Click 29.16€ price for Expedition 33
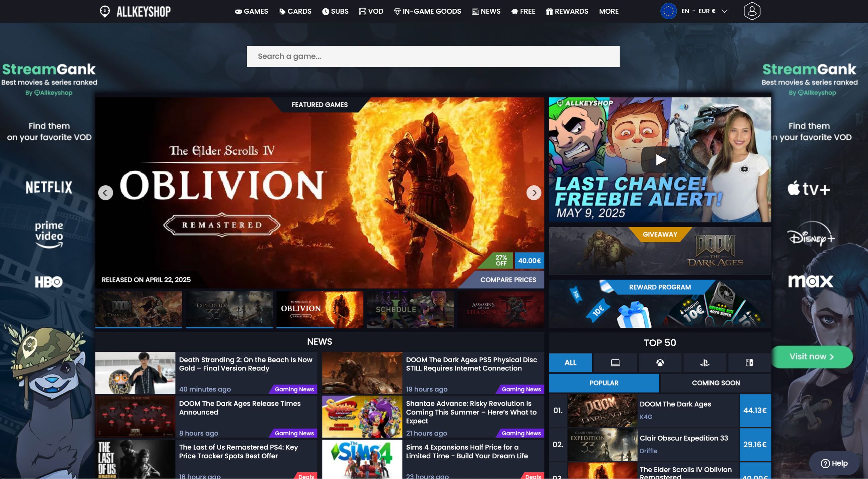The height and width of the screenshot is (479, 868). pyautogui.click(x=755, y=445)
